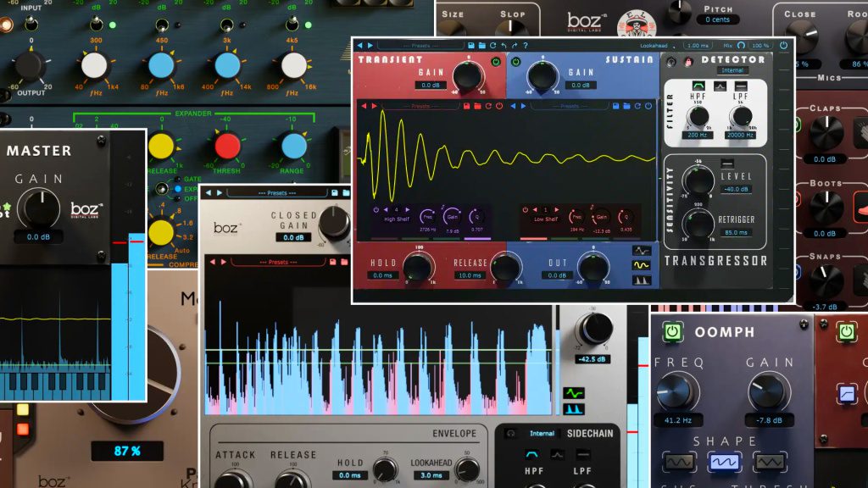Screen dimensions: 868x488
Task: Click the question mark help icon in Transgressor
Action: [525, 43]
